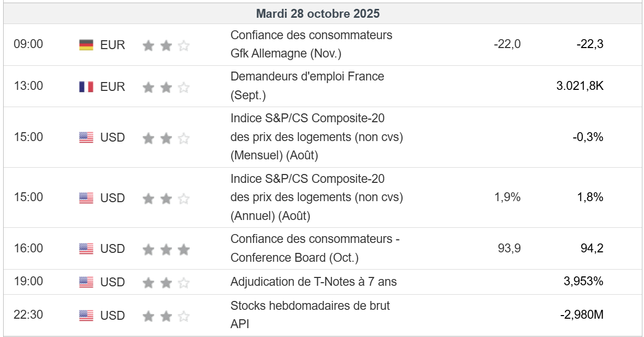Open the Confiance des consommateurs - Conference Board event
The height and width of the screenshot is (337, 644).
pos(315,248)
